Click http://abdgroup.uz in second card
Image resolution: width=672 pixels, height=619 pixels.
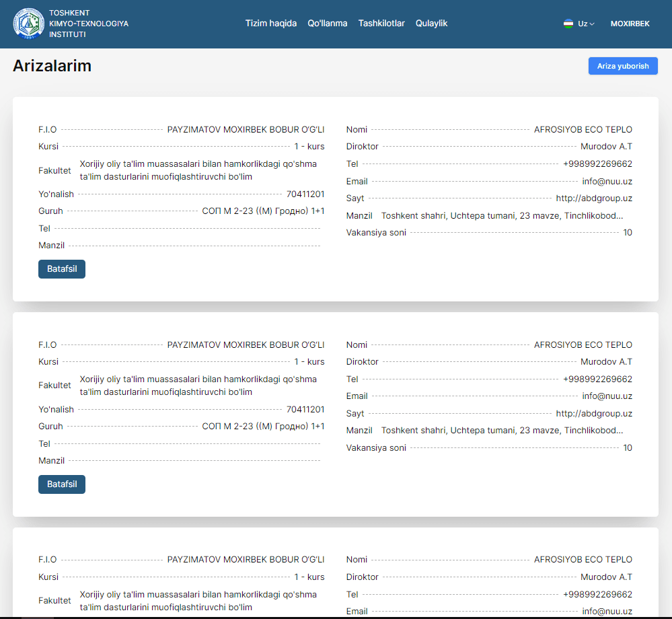click(x=594, y=414)
